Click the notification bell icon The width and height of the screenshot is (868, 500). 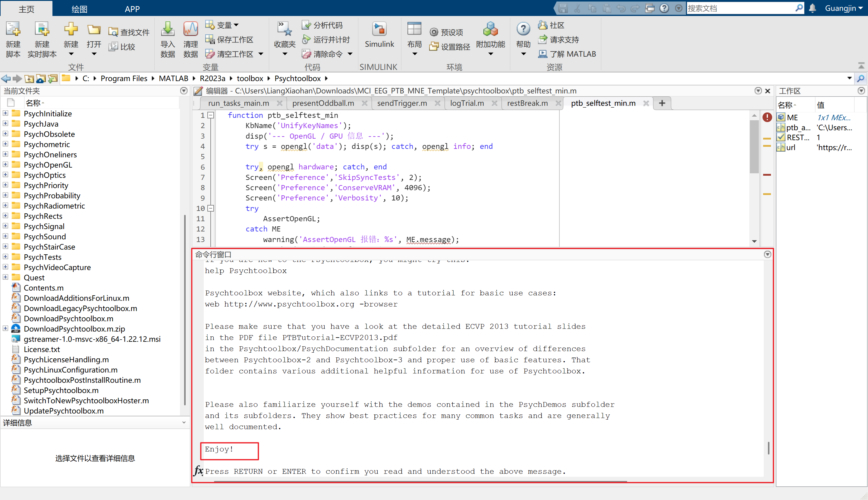click(812, 8)
